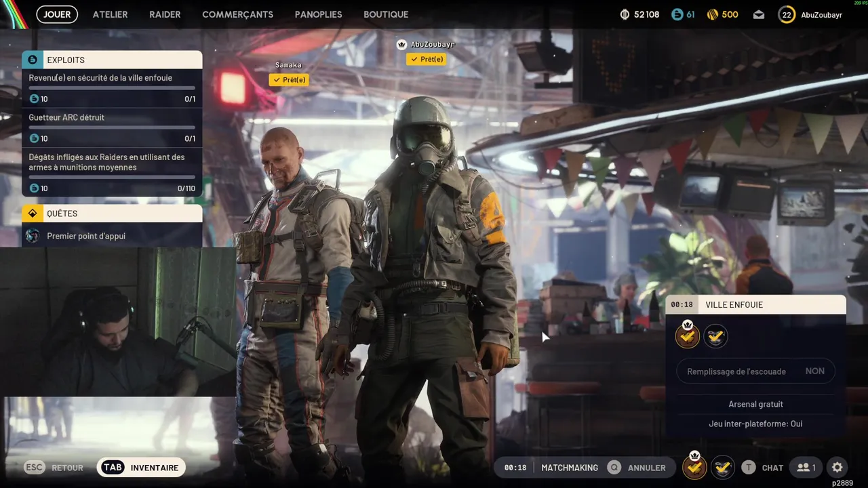Open the RAIDER tab
This screenshot has height=488, width=868.
pos(165,14)
